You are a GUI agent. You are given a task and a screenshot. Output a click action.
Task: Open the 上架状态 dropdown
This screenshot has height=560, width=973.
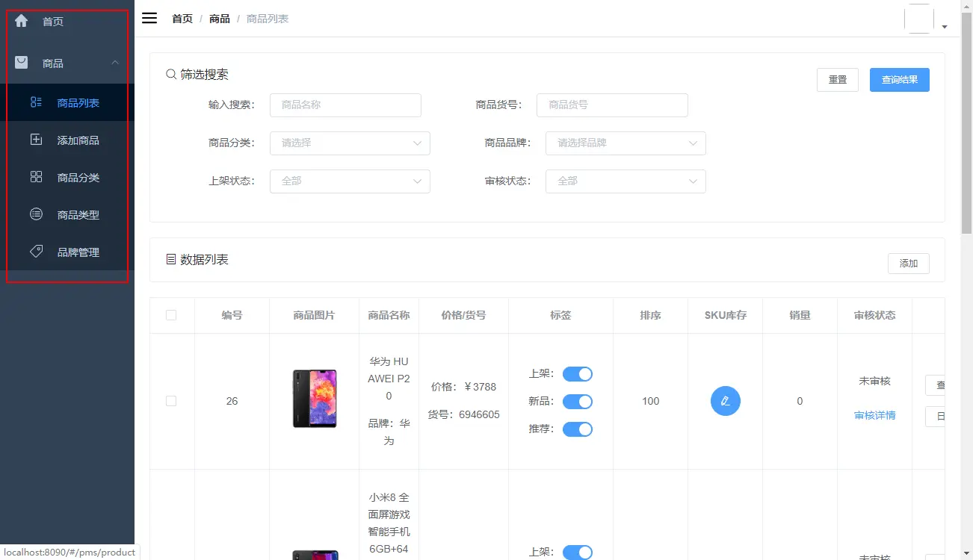[350, 181]
